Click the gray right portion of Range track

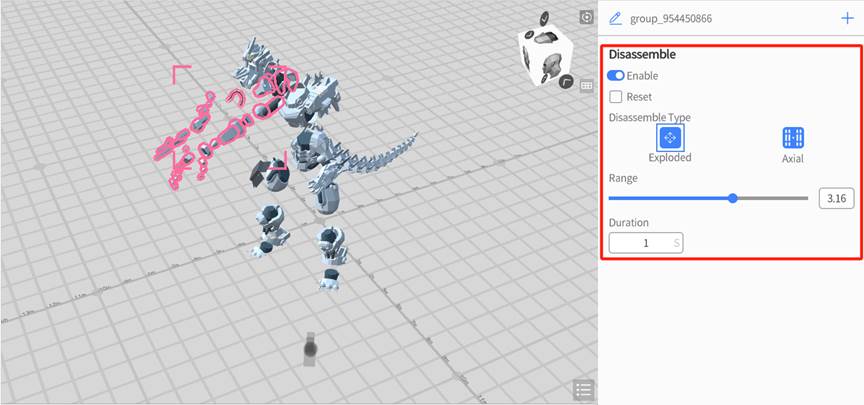(775, 198)
